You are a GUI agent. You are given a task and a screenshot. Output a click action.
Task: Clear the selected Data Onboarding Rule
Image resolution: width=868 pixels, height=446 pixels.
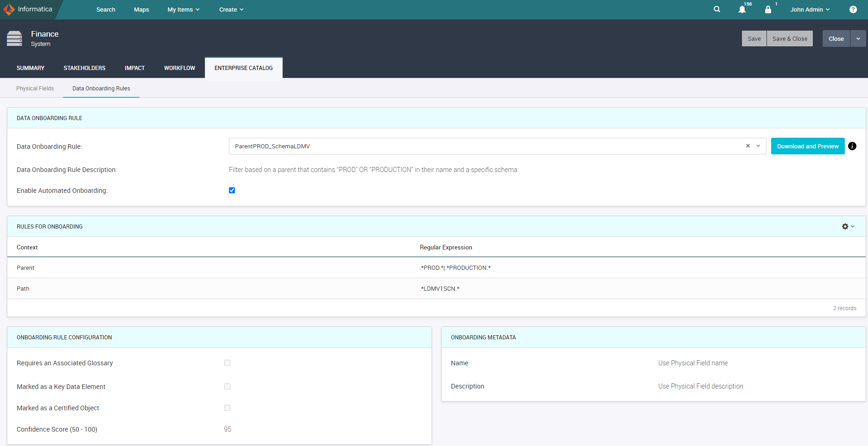pos(748,146)
